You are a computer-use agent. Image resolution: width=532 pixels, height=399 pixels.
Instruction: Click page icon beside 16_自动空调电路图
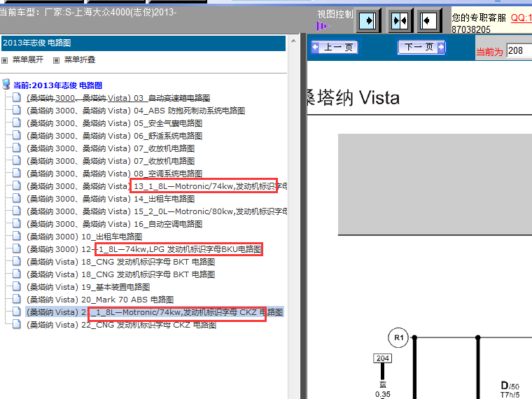[16, 223]
